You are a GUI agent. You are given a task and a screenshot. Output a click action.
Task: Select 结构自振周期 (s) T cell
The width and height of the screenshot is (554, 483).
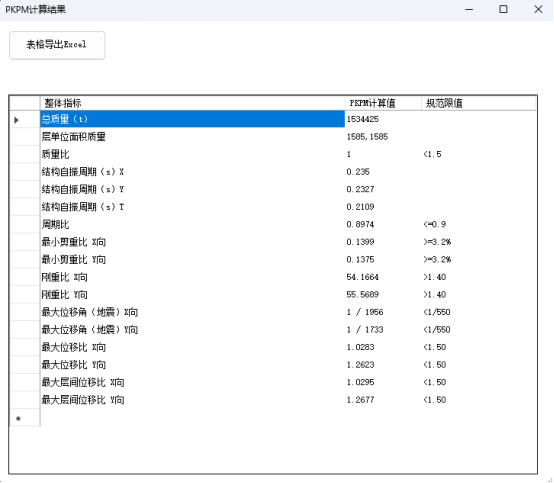[193, 207]
